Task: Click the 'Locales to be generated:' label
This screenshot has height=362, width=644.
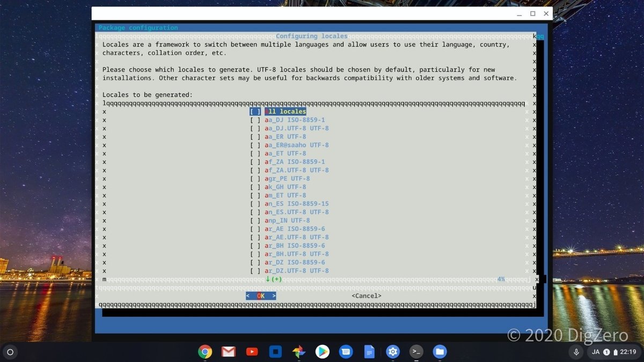Action: pyautogui.click(x=148, y=95)
